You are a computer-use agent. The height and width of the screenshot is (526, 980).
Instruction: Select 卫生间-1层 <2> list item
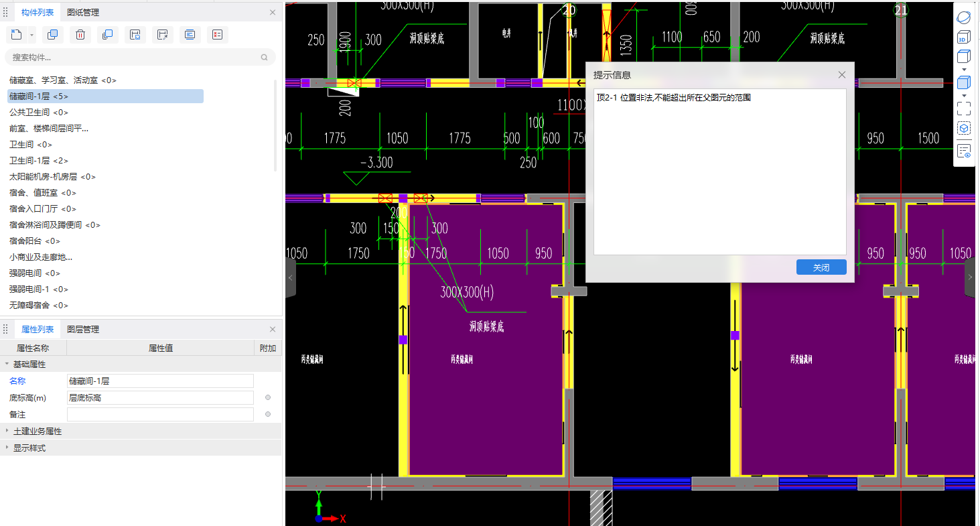(x=39, y=161)
